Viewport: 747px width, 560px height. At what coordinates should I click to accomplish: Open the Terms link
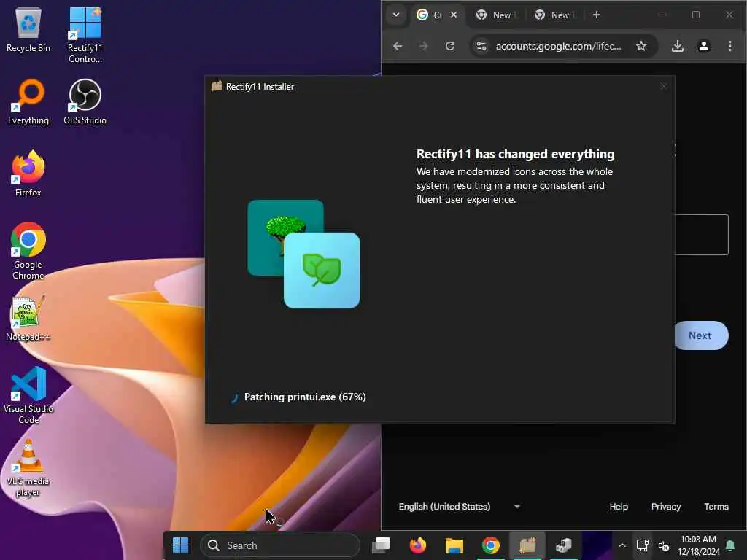coord(716,507)
